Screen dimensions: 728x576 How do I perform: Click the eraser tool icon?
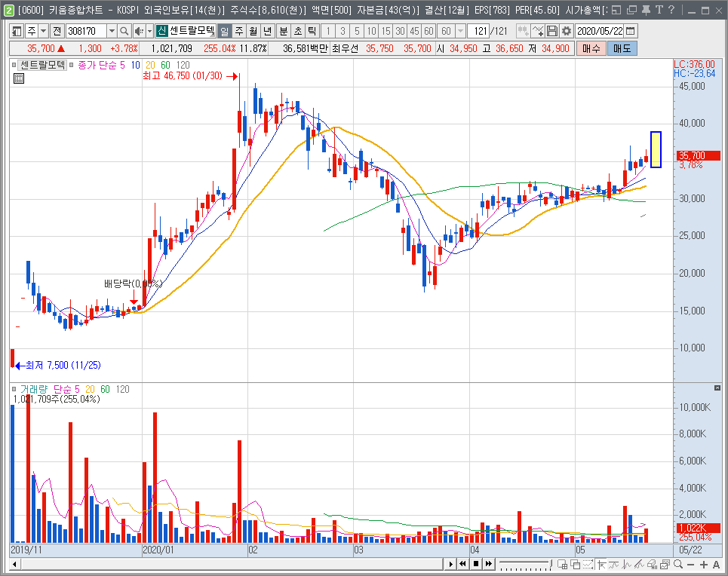[x=653, y=565]
